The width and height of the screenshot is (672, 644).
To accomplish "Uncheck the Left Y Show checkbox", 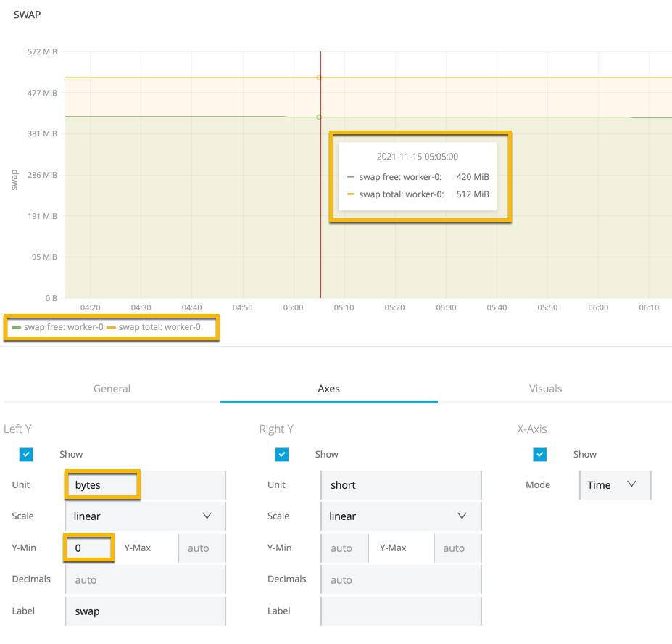I will (26, 454).
